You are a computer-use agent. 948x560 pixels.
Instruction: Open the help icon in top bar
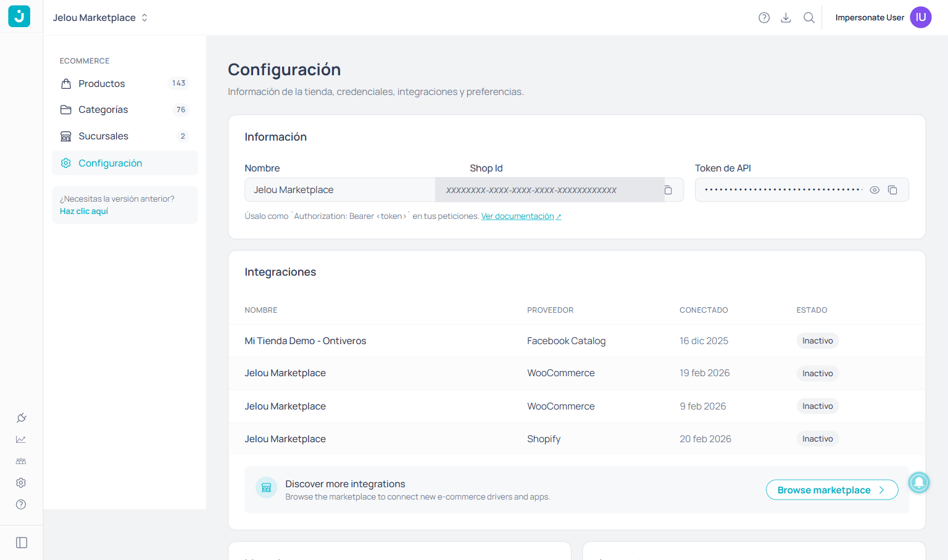[764, 18]
